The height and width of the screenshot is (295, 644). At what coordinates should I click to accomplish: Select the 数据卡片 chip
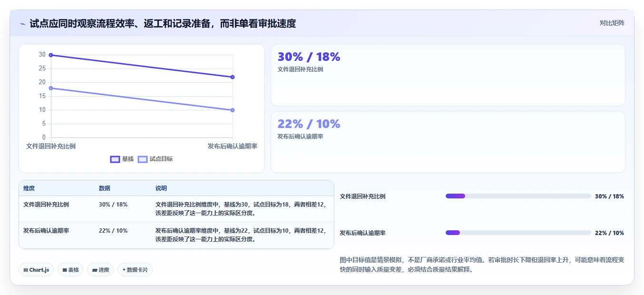(x=135, y=270)
